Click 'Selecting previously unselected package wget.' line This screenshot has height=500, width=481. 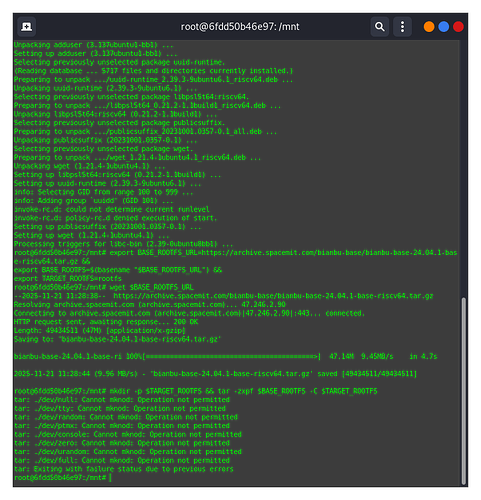coord(104,148)
